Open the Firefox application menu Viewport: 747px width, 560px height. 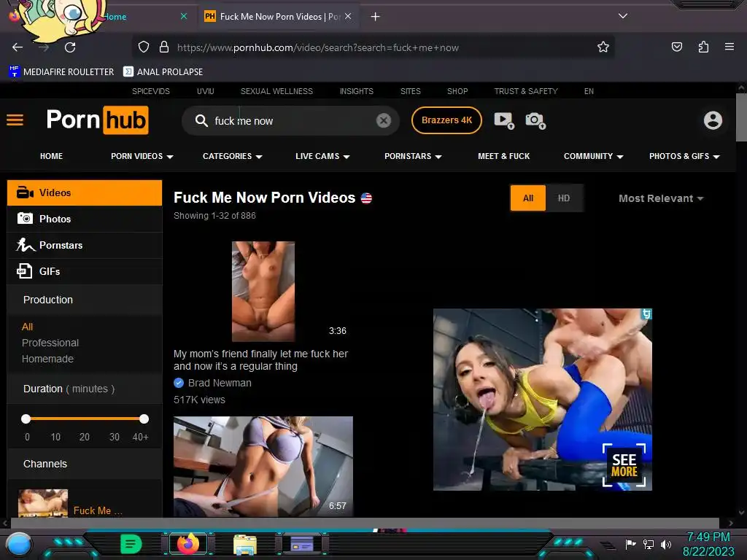pyautogui.click(x=729, y=47)
